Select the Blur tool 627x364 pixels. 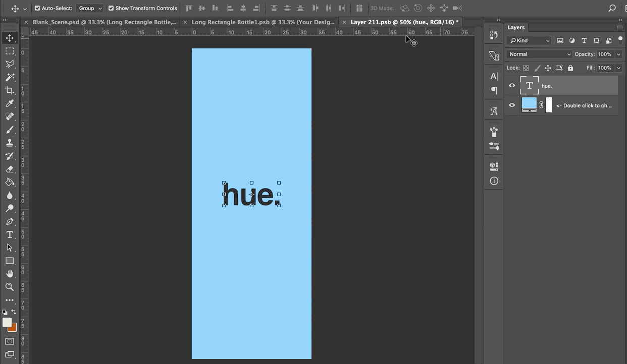pyautogui.click(x=10, y=196)
